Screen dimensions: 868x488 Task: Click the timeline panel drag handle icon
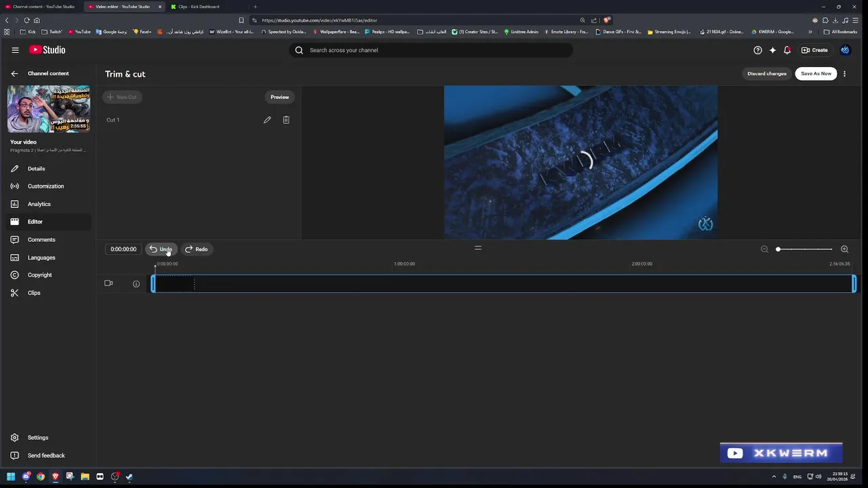pyautogui.click(x=478, y=248)
